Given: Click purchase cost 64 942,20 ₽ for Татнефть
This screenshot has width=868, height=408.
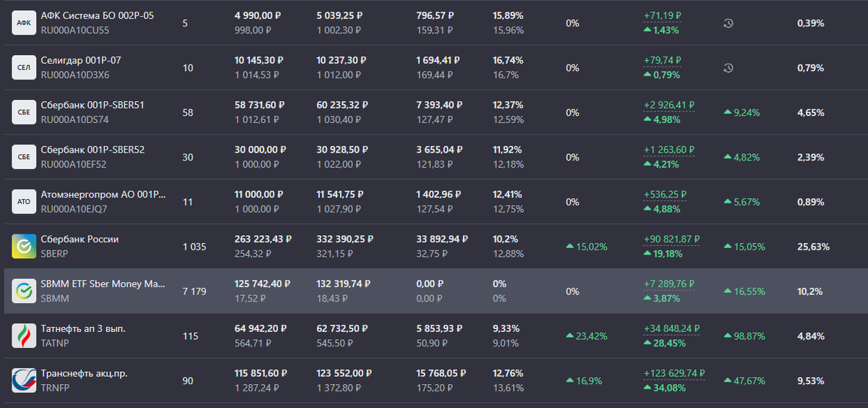Looking at the screenshot, I should click(x=260, y=329).
